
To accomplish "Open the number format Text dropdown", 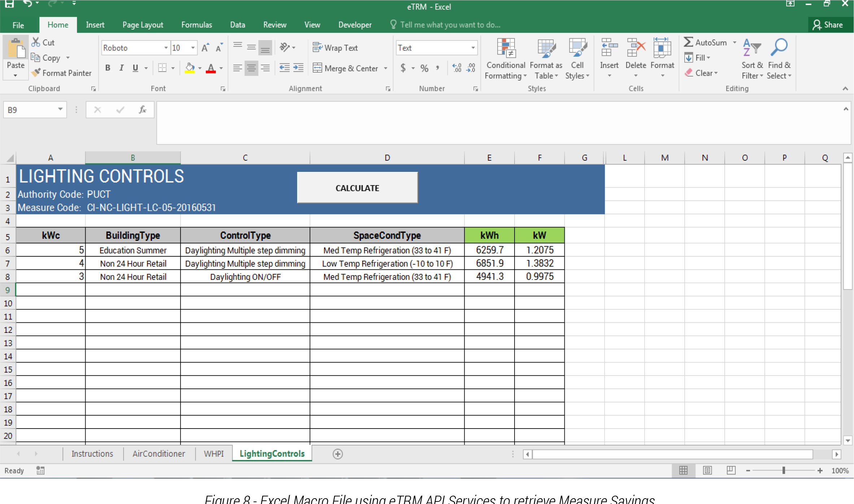I will click(473, 48).
